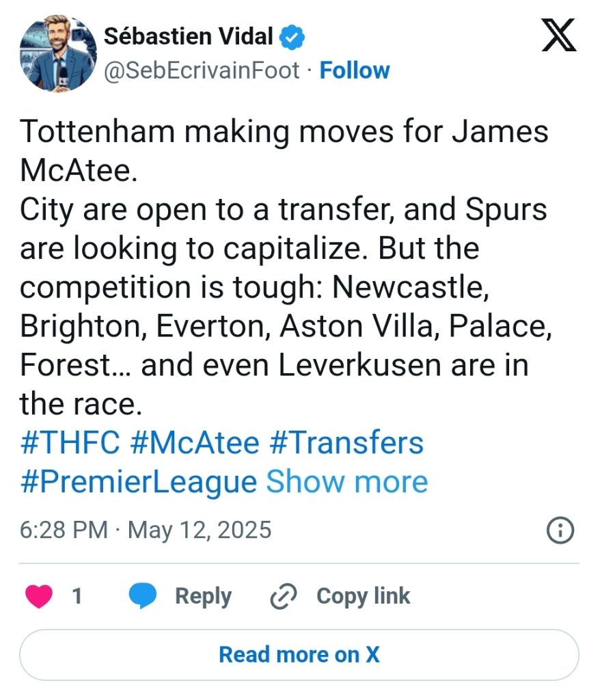
Task: Open the #McAtee hashtag
Action: pyautogui.click(x=195, y=443)
